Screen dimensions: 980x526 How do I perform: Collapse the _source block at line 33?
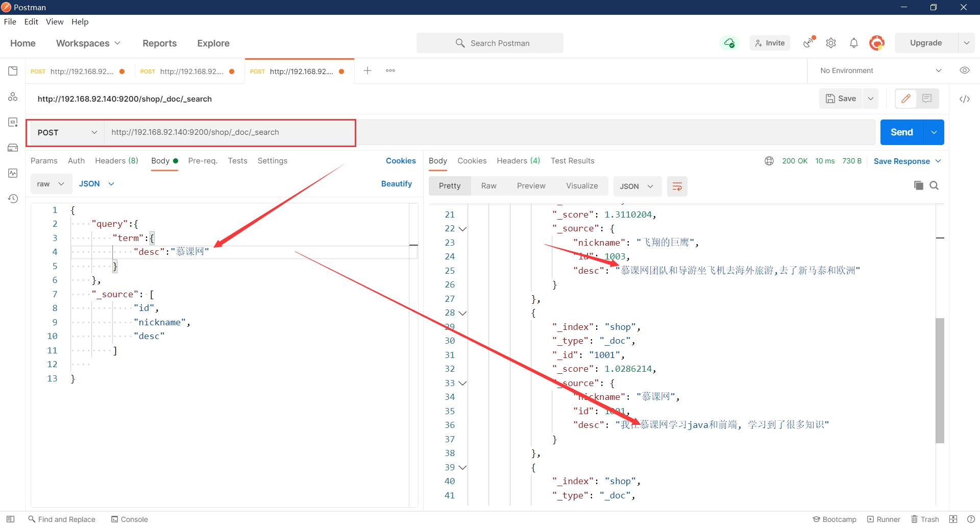463,383
